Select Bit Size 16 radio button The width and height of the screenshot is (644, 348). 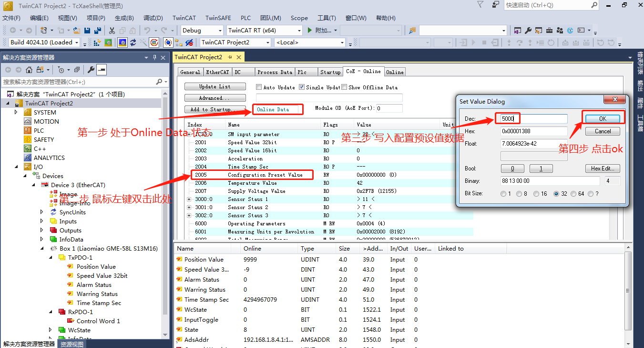[535, 194]
